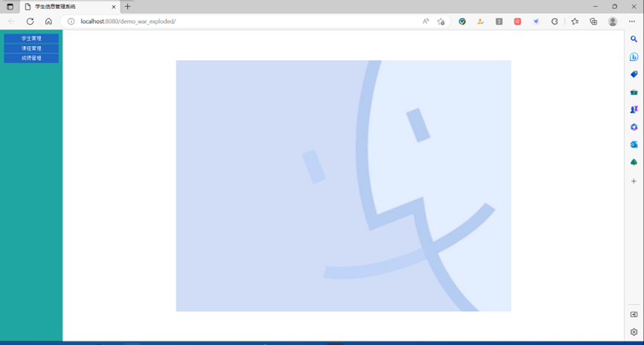Image resolution: width=644 pixels, height=345 pixels.
Task: Go to the browser home page
Action: tap(48, 22)
